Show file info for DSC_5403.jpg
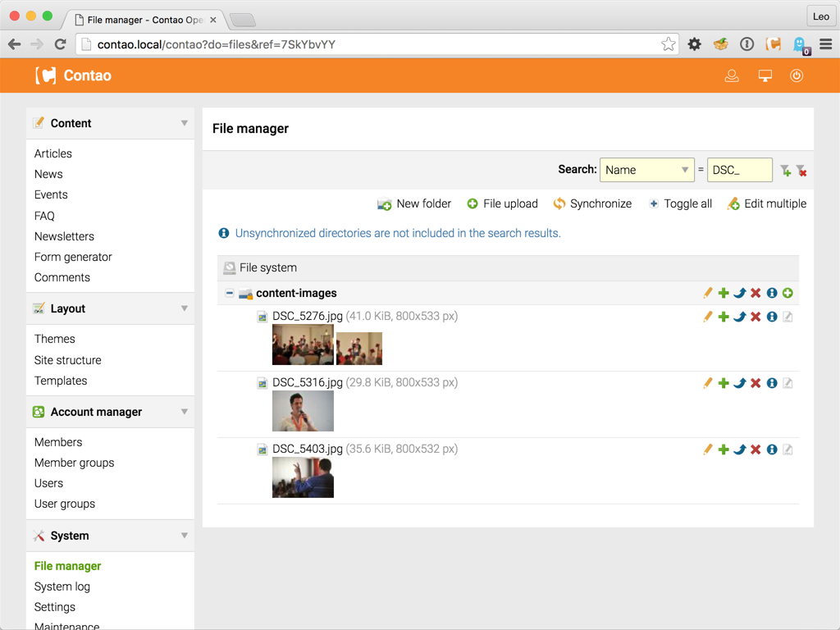Viewport: 840px width, 630px height. [x=771, y=450]
